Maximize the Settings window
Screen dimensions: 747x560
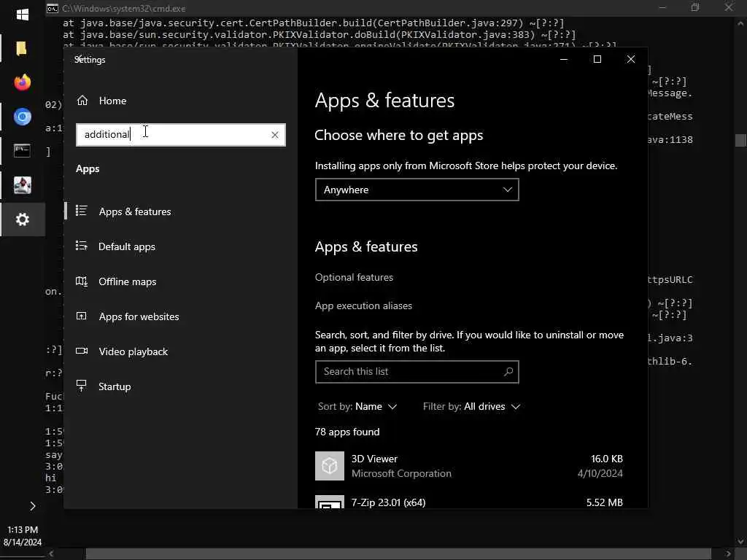click(x=597, y=59)
